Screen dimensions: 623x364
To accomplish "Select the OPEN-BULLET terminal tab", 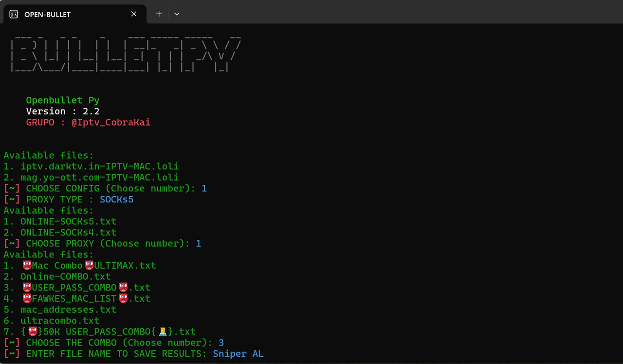I will [75, 14].
